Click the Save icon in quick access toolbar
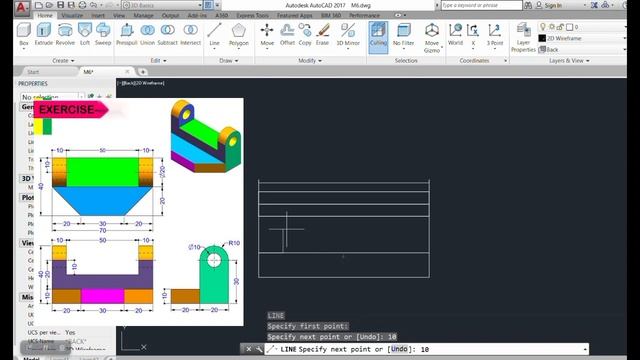Image resolution: width=640 pixels, height=360 pixels. (x=60, y=5)
